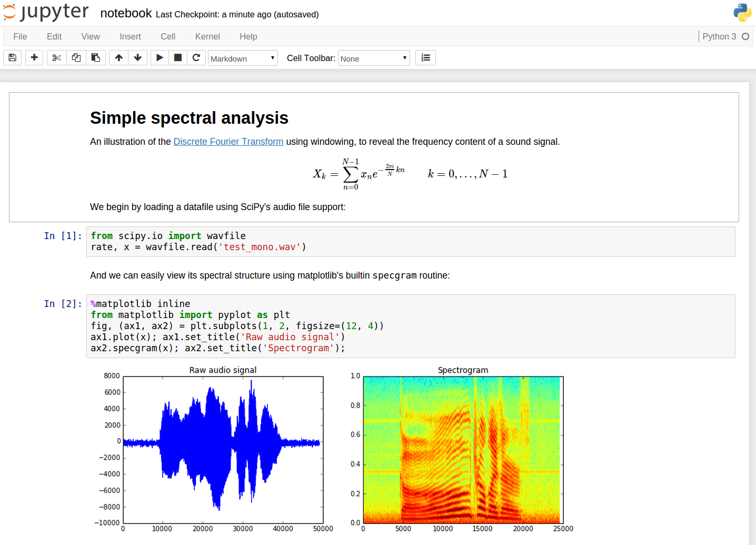Open the cell type Markdown dropdown
756x545 pixels.
point(243,58)
